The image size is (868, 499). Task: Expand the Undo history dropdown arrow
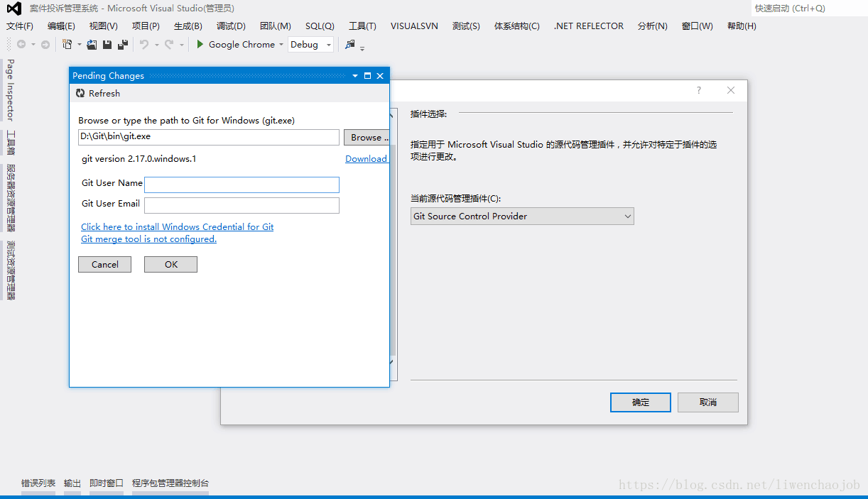point(156,45)
